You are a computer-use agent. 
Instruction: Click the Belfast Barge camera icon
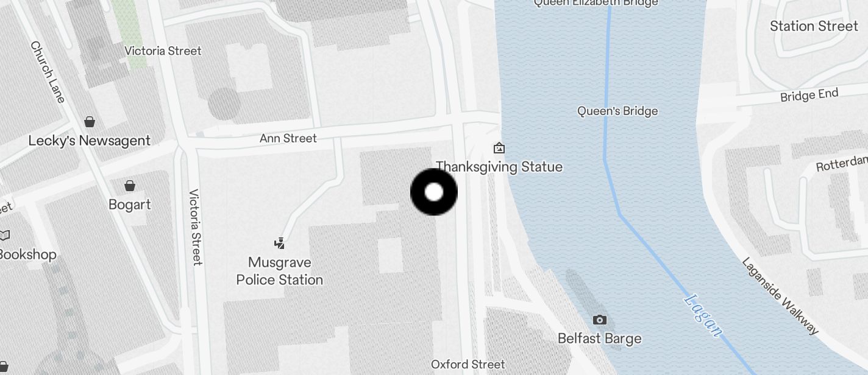point(600,320)
